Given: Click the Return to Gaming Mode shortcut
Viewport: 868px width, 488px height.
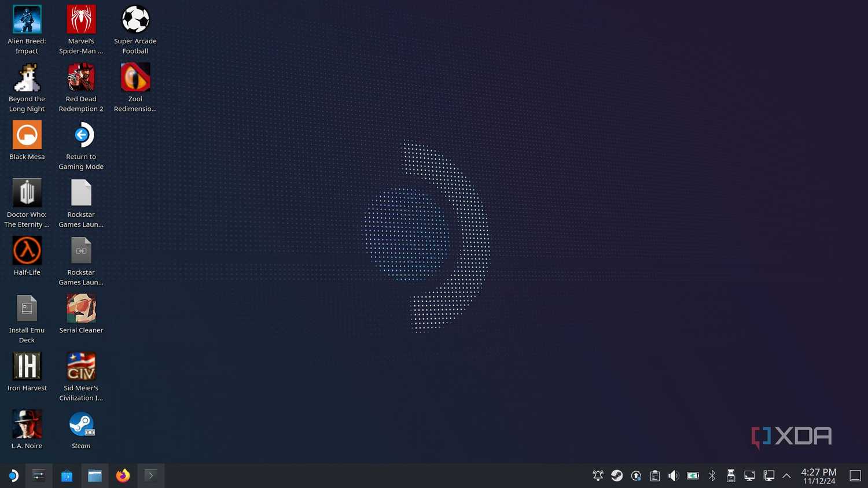Looking at the screenshot, I should [81, 146].
